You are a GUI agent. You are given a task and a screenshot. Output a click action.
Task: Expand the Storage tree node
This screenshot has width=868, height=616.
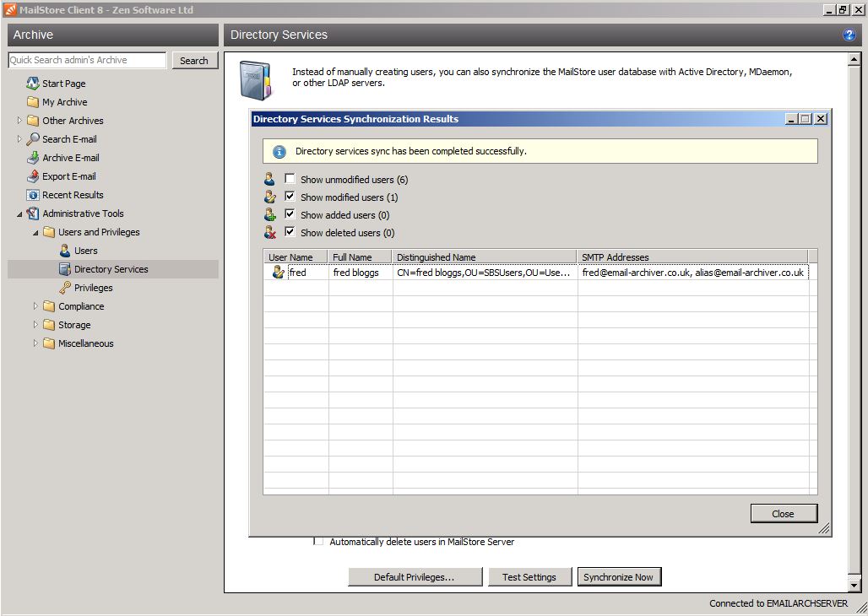[35, 324]
